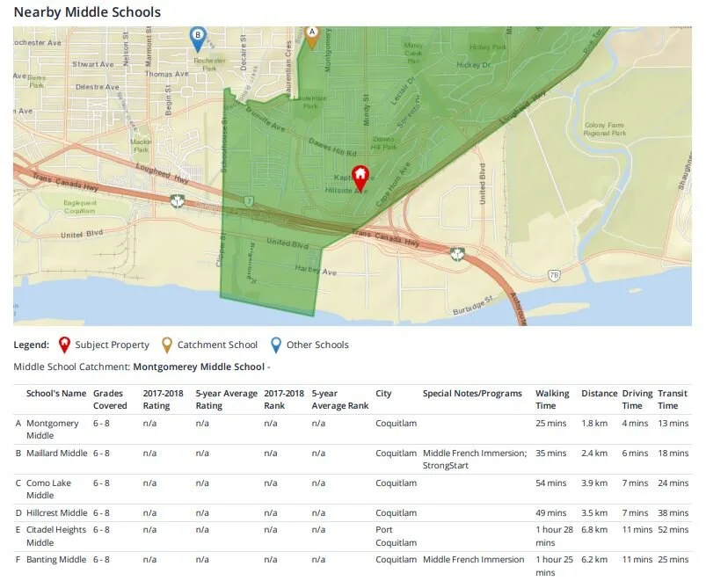Click the red Subject Property legend pin
The width and height of the screenshot is (706, 588).
[x=64, y=345]
